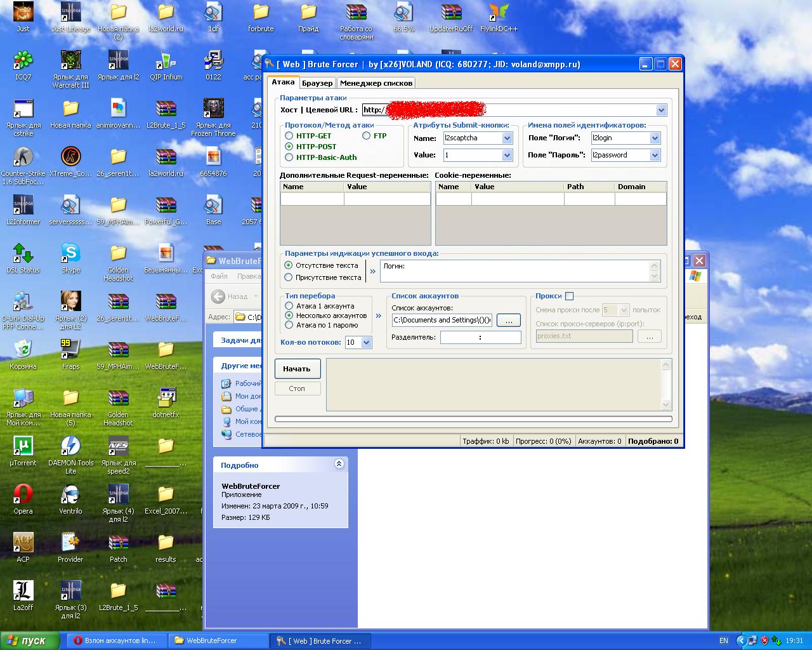The width and height of the screenshot is (812, 650).
Task: Click the attack progress bar
Action: (473, 419)
